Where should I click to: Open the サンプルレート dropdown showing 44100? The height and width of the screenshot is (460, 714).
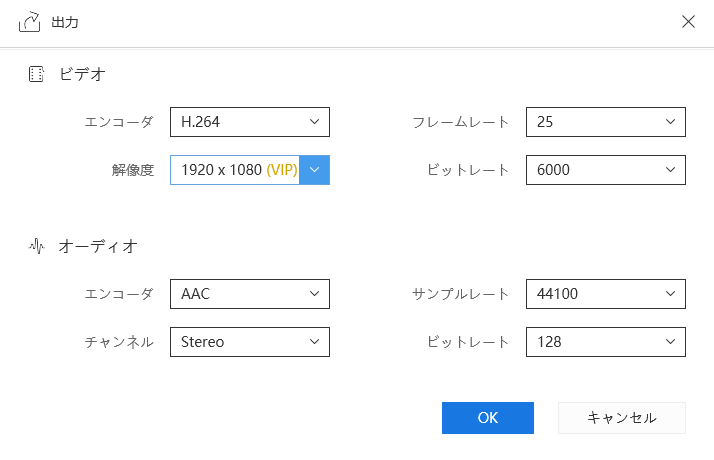[670, 294]
